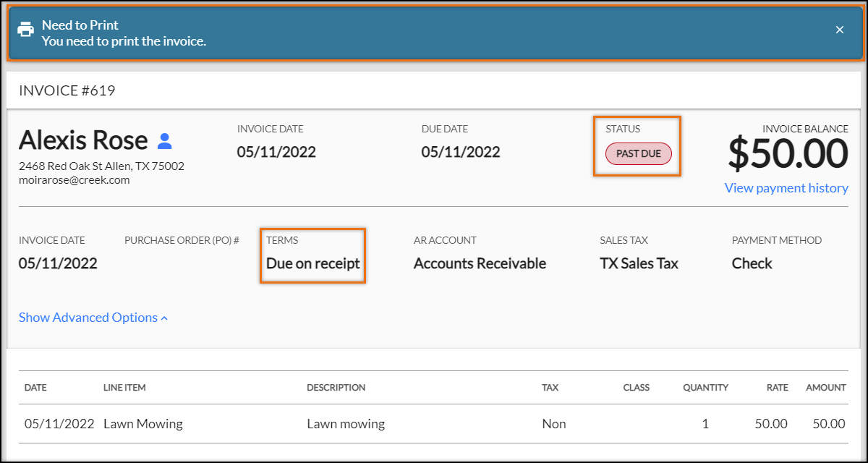Click the LINE ITEM column header
868x463 pixels.
pos(124,388)
